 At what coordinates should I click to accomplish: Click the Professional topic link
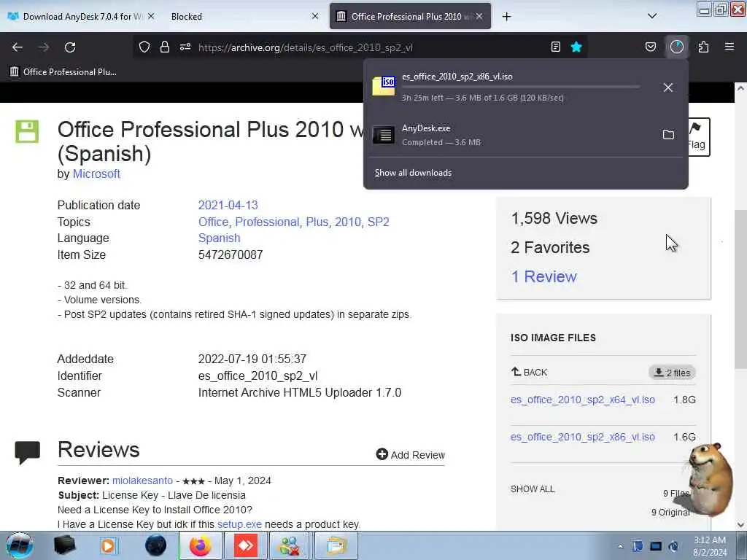pyautogui.click(x=267, y=222)
